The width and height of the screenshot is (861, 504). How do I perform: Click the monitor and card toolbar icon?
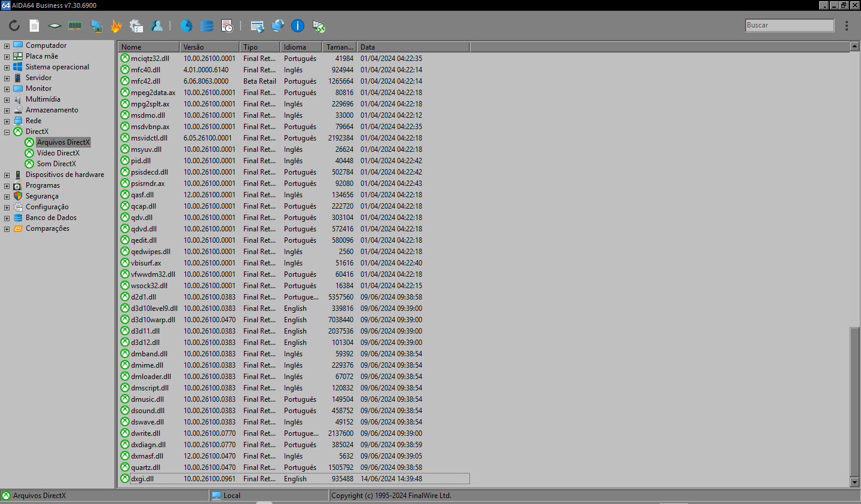click(96, 26)
